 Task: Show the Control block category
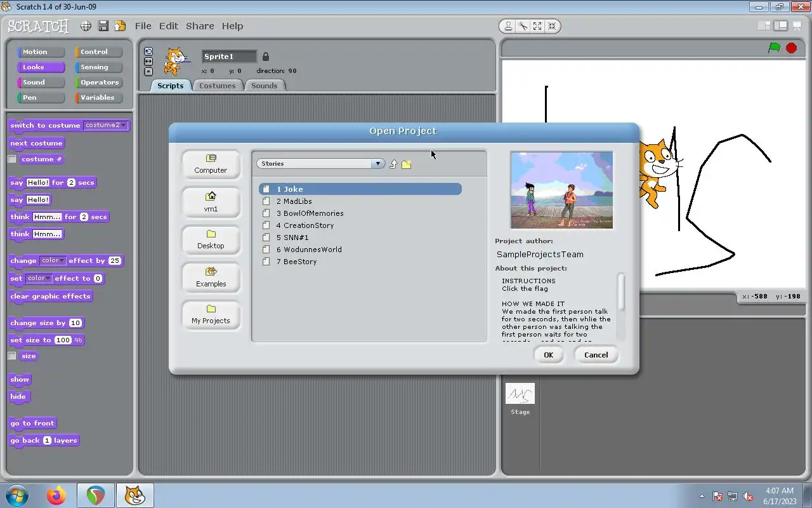[x=99, y=52]
